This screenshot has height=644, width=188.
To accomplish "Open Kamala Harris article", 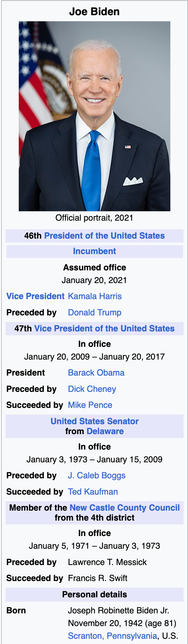I will [x=95, y=296].
